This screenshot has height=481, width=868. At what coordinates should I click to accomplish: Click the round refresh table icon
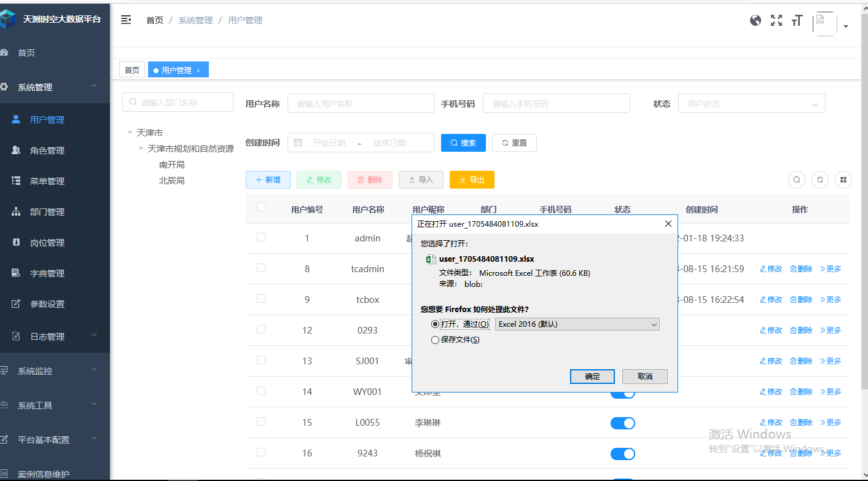820,179
